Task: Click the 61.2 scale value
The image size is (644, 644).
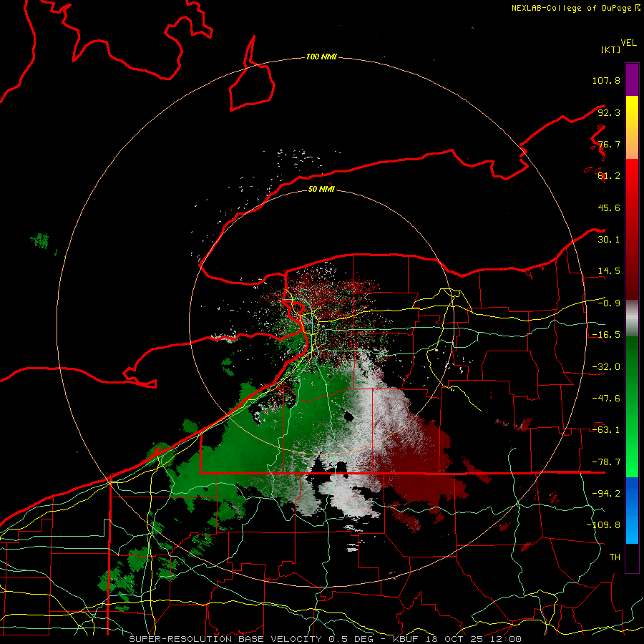Action: [x=609, y=176]
